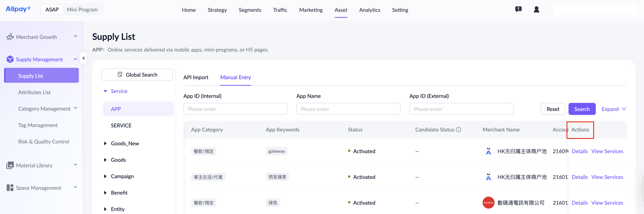Select the ASAP mode toggle
The height and width of the screenshot is (214, 644).
(52, 10)
